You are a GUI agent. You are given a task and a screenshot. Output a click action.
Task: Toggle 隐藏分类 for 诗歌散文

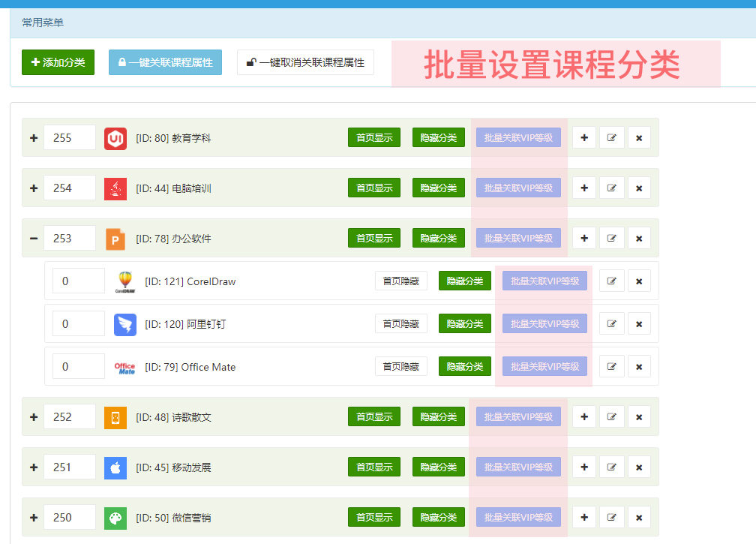(x=439, y=416)
